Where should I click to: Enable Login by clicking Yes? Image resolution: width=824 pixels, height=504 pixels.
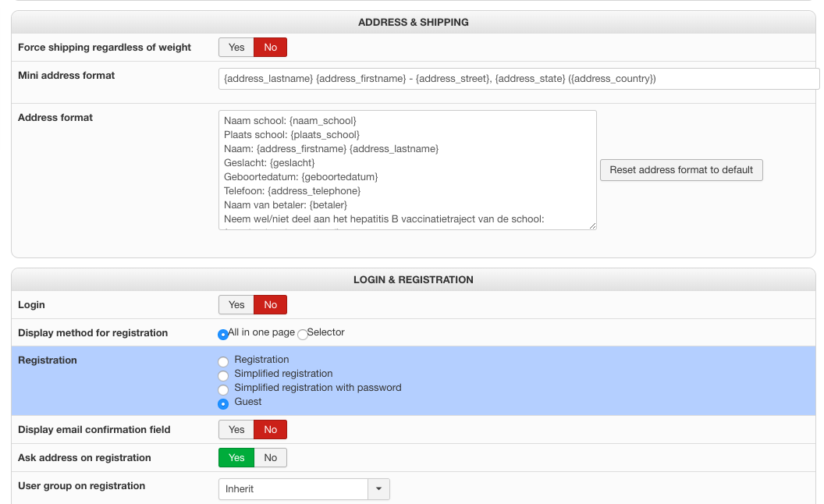tap(236, 305)
